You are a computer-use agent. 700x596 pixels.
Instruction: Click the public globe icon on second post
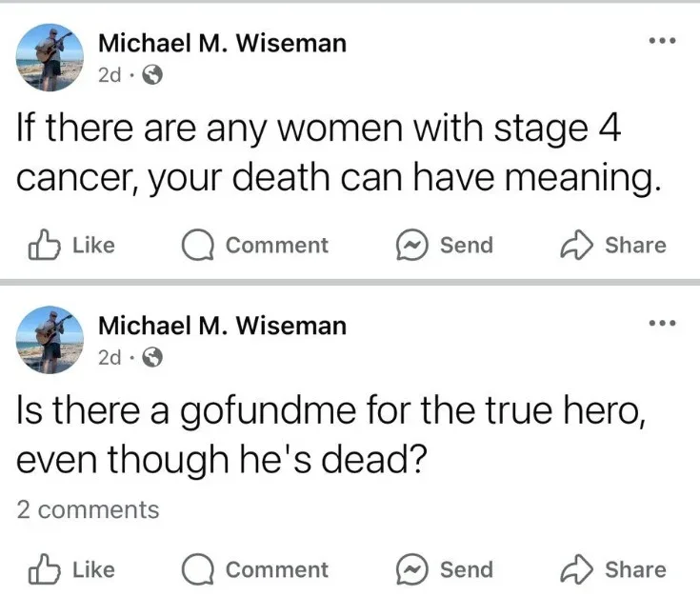click(151, 359)
